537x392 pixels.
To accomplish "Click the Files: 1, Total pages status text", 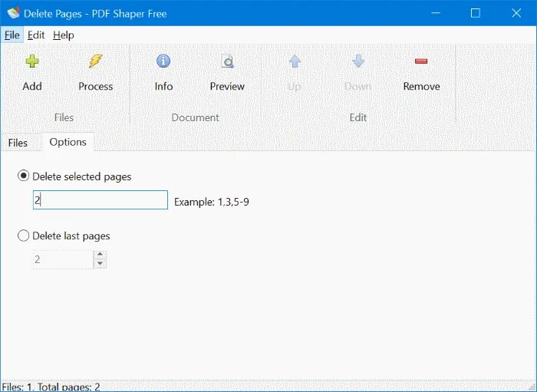I will point(51,387).
